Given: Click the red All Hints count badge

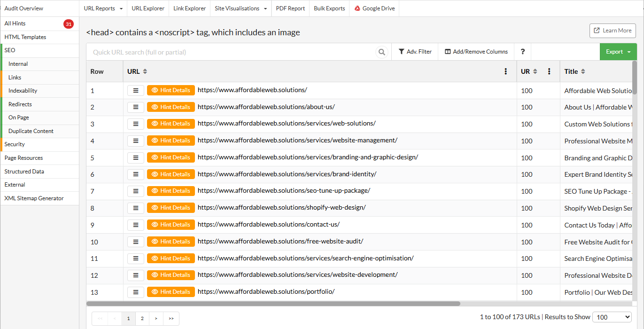Looking at the screenshot, I should [69, 24].
